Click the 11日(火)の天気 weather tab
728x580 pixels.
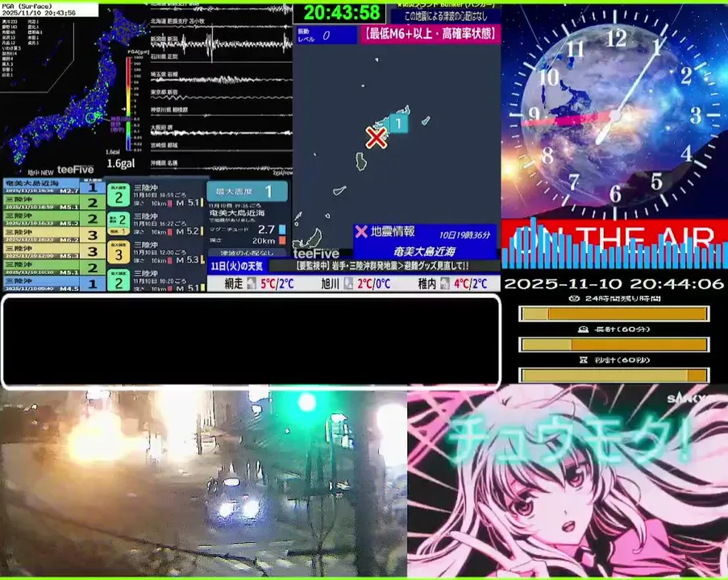point(237,266)
